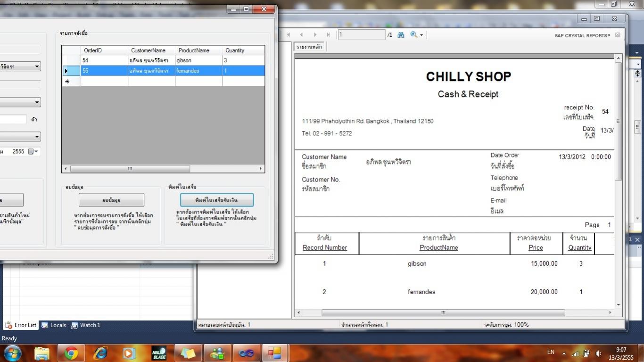Open Sticky Notes taskbar icon
This screenshot has width=644, height=362.
[x=188, y=353]
